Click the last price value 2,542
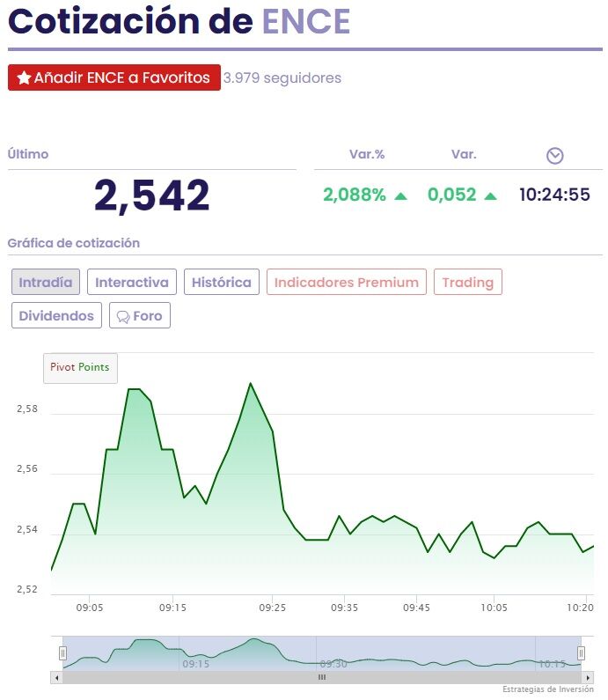The width and height of the screenshot is (608, 700). [151, 195]
